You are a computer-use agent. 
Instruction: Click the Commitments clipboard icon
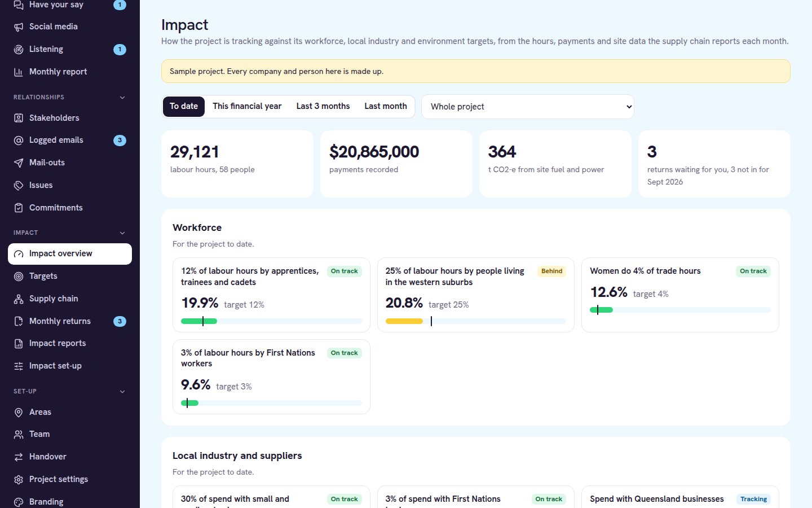point(19,208)
